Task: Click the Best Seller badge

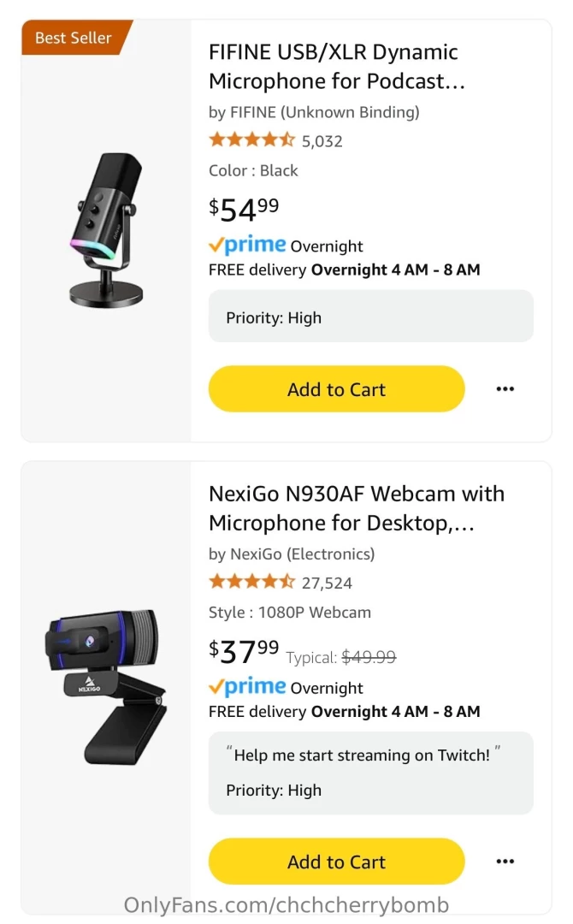Action: click(74, 38)
